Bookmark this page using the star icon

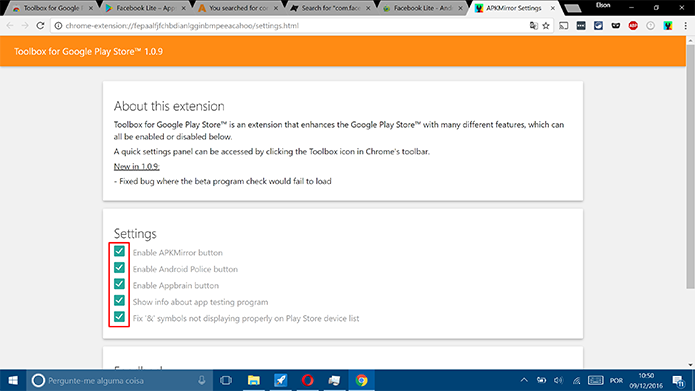pyautogui.click(x=546, y=26)
